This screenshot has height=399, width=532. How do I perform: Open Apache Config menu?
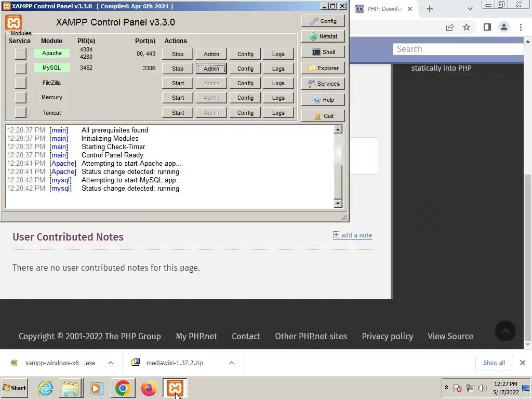[x=245, y=54]
